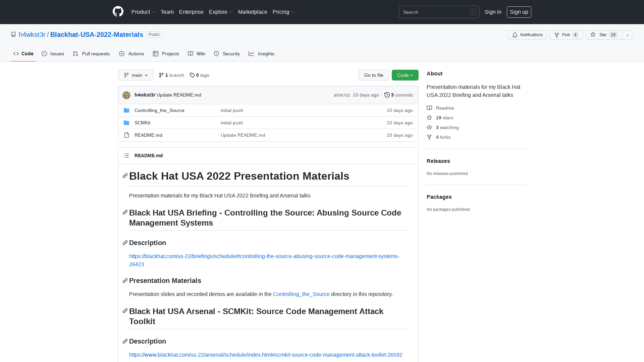Expand the green Code download dropdown
This screenshot has width=644, height=362.
(405, 75)
